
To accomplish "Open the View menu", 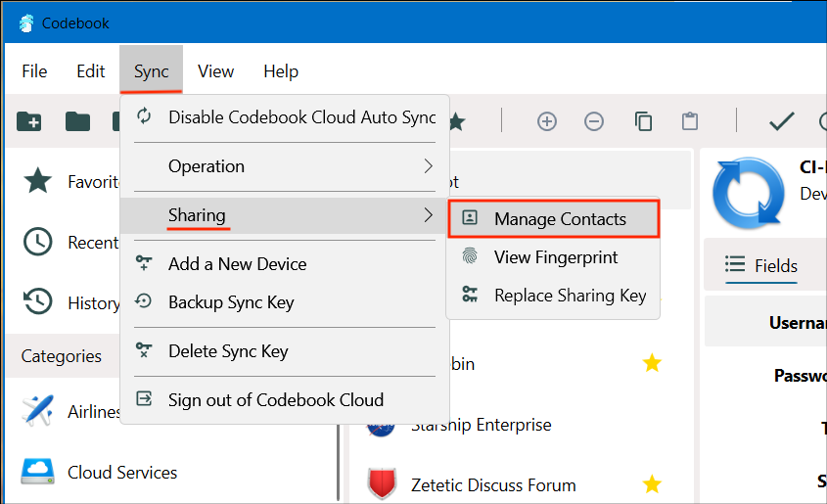I will click(215, 71).
